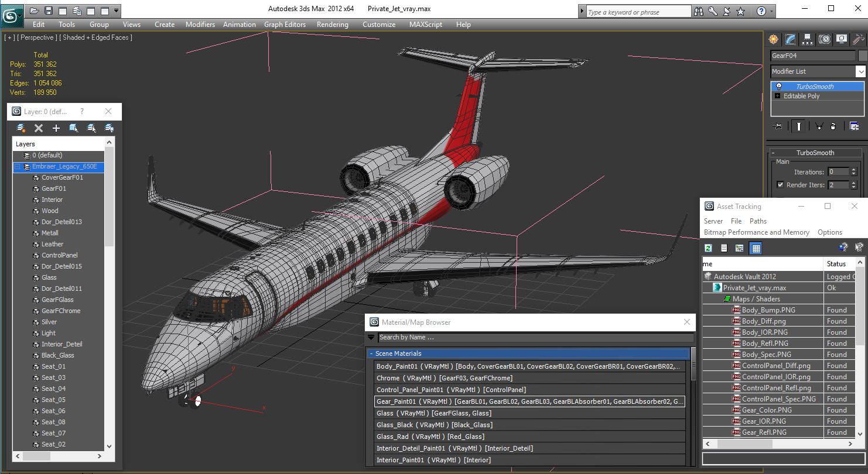Open Bitmap Performance and Memory menu
This screenshot has height=474, width=868.
coord(757,232)
